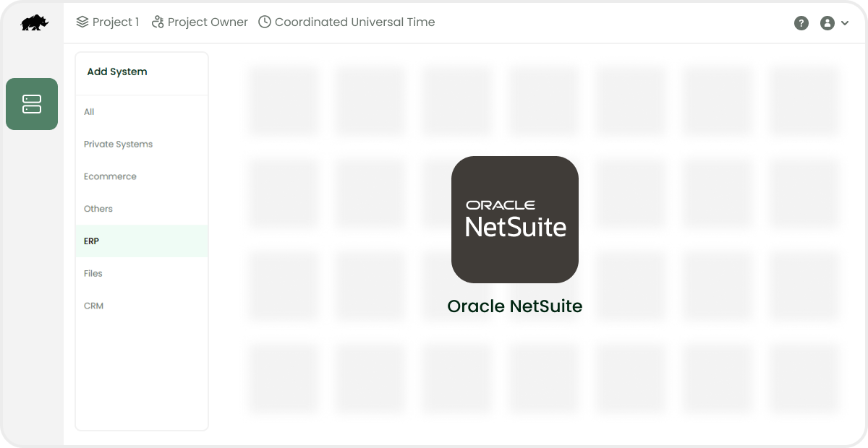This screenshot has width=868, height=448.
Task: Expand the account menu chevron
Action: 845,23
